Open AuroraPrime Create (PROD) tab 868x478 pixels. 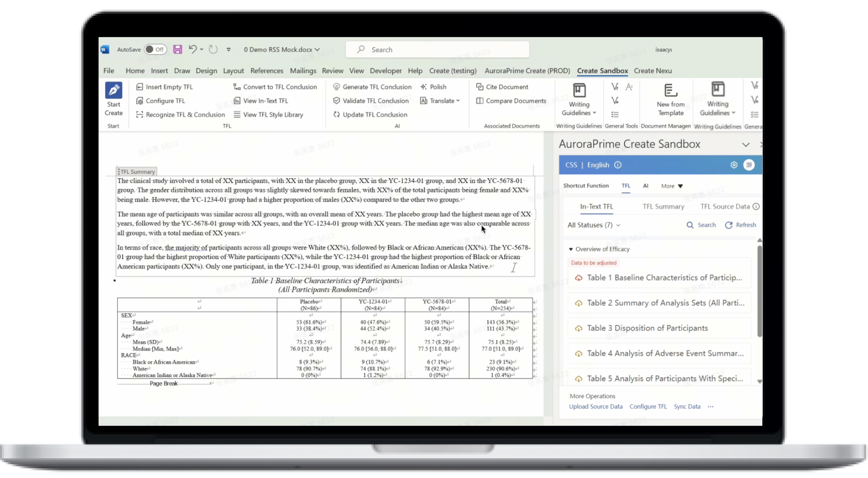[527, 71]
